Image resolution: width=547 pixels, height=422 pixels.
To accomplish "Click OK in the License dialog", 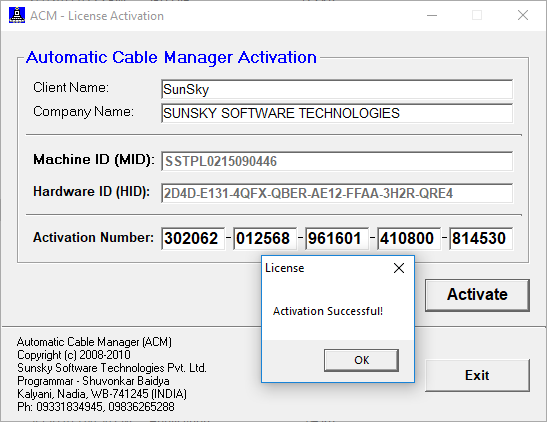I will [361, 360].
